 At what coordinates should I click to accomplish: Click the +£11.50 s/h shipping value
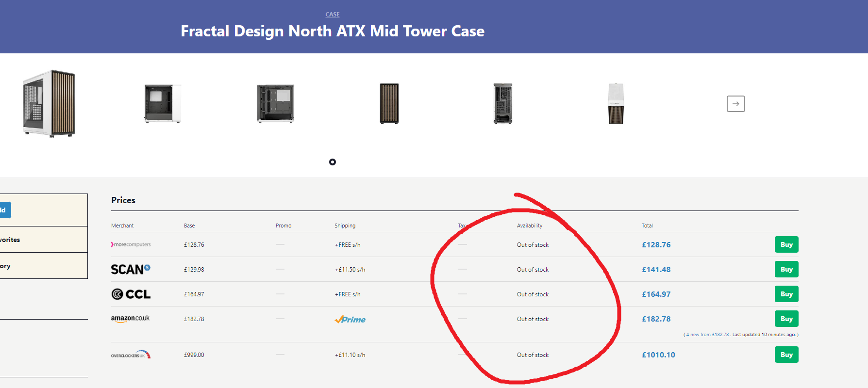tap(350, 270)
